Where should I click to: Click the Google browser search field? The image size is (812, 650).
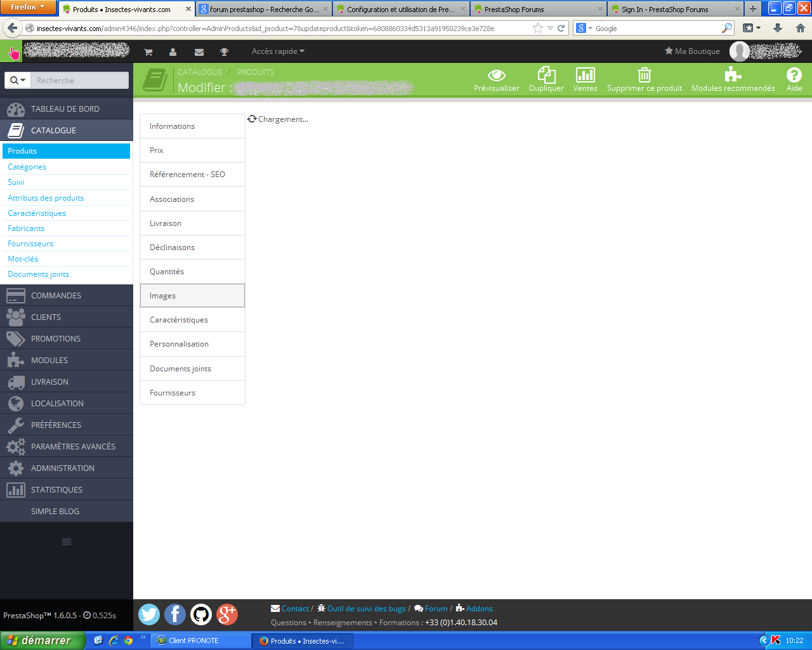[x=657, y=29]
